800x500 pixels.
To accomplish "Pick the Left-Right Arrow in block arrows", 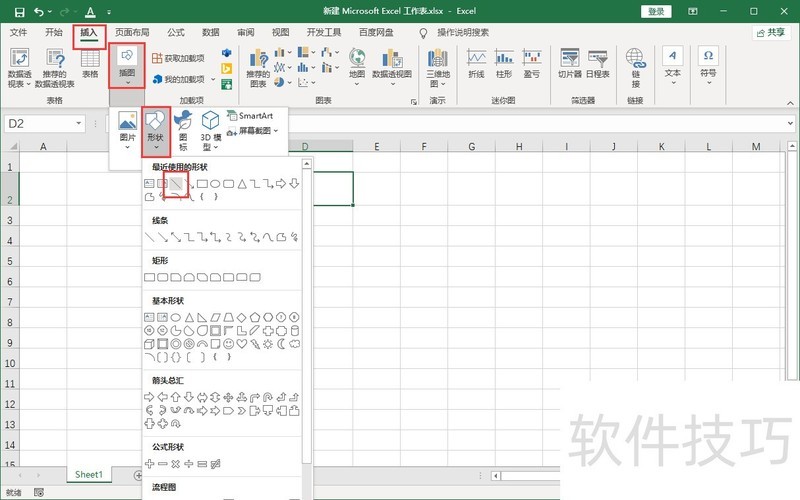I will tap(202, 397).
